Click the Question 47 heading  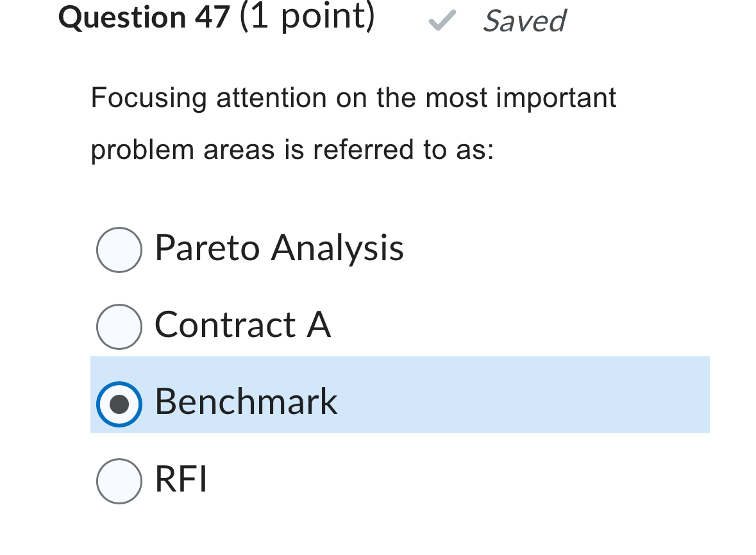142,17
